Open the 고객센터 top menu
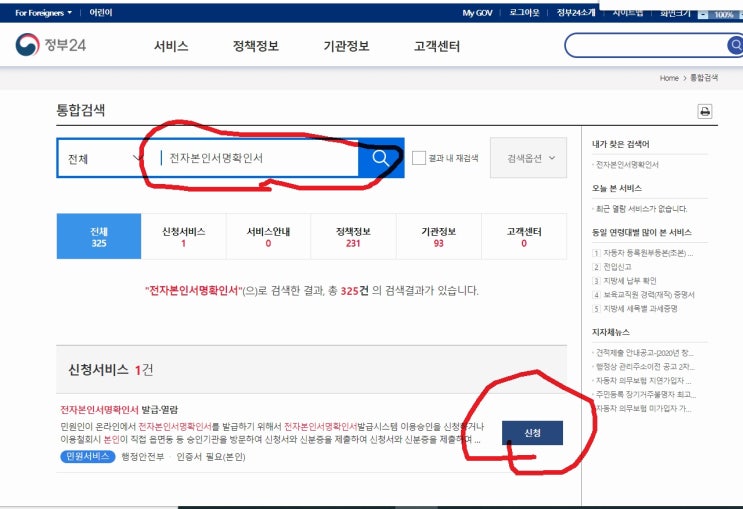 pos(437,46)
